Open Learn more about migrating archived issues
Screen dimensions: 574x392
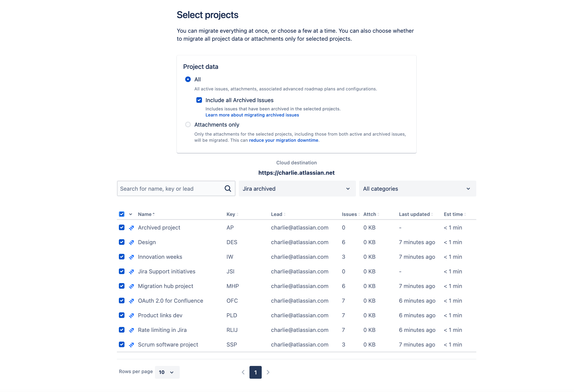252,115
